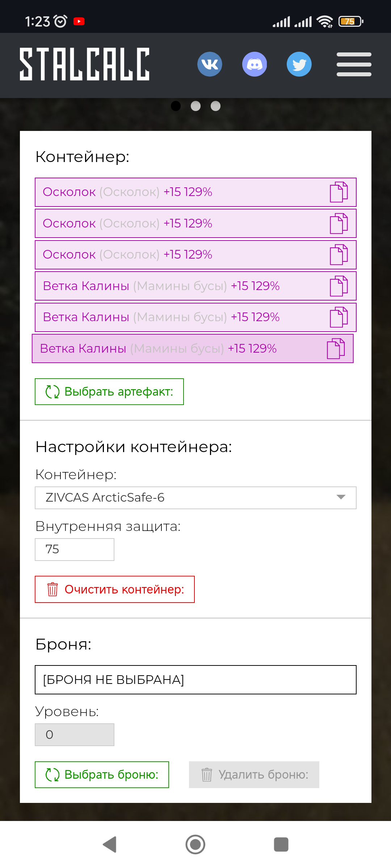Open the VK social link icon
The height and width of the screenshot is (868, 391).
click(210, 64)
